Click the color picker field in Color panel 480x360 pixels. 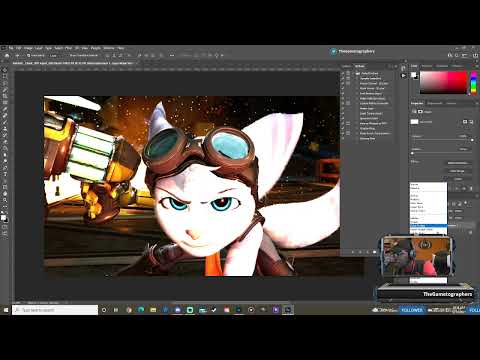(443, 82)
